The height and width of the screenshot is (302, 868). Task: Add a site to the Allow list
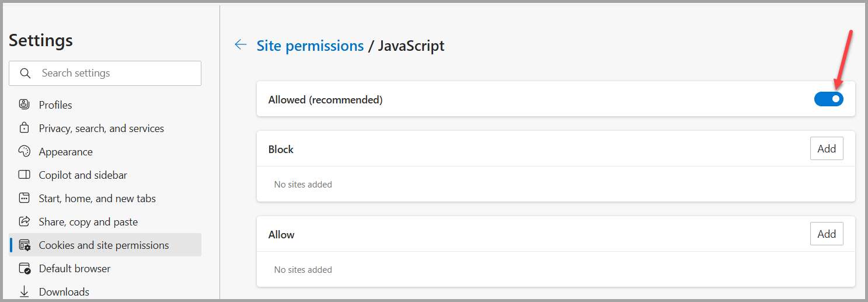click(x=826, y=234)
